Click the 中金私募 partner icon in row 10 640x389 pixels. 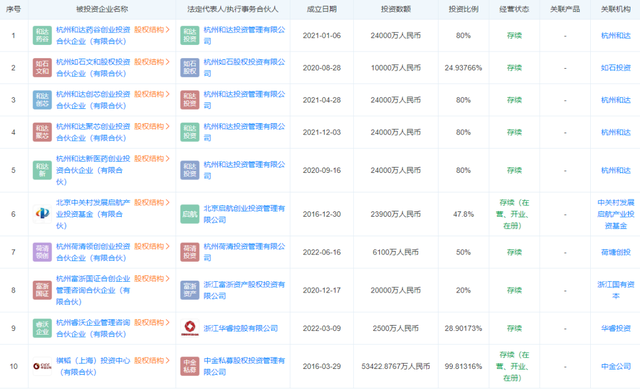point(190,366)
